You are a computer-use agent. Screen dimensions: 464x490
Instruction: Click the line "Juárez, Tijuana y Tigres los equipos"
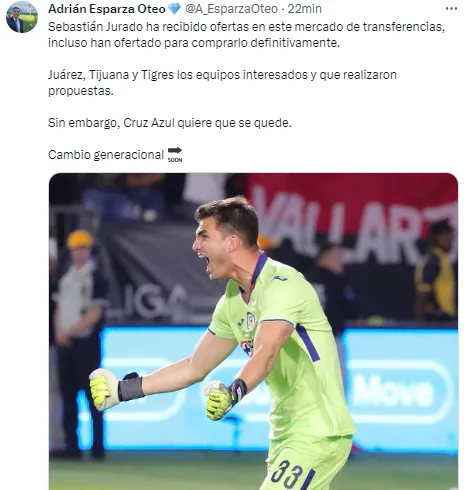222,75
